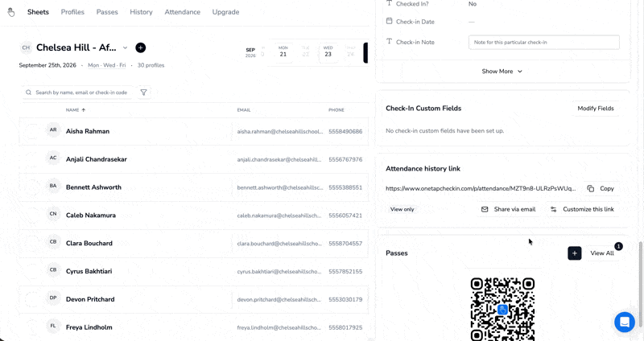
Task: Click the black plus button next to Chelsea Hill
Action: pyautogui.click(x=140, y=47)
